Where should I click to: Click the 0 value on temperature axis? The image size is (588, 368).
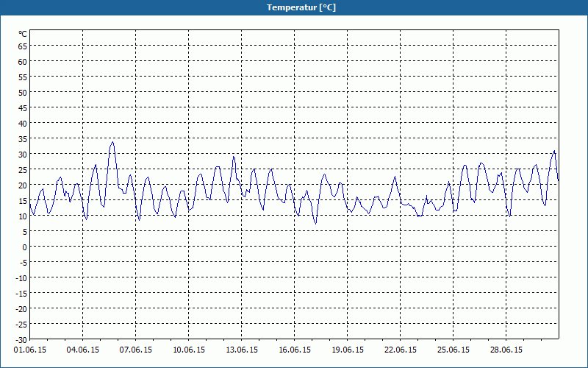pos(25,247)
